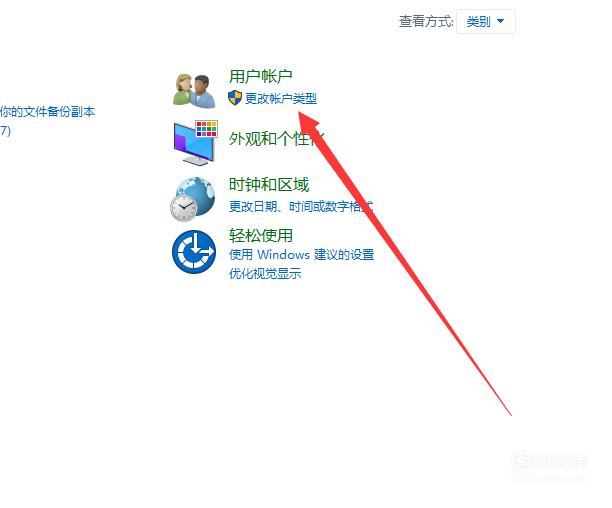Open 更改日期、时间或数字格式 link
This screenshot has width=612, height=508.
[301, 206]
